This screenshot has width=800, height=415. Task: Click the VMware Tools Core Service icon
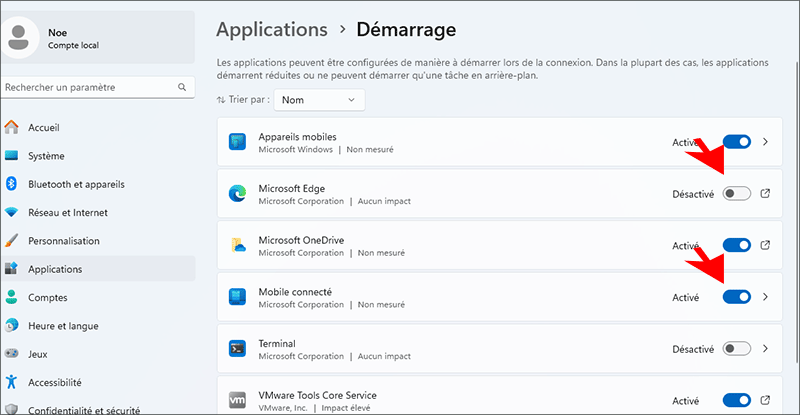click(237, 400)
